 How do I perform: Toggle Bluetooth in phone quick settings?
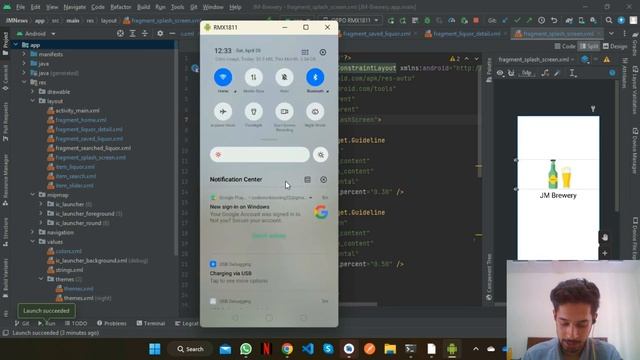[x=315, y=77]
